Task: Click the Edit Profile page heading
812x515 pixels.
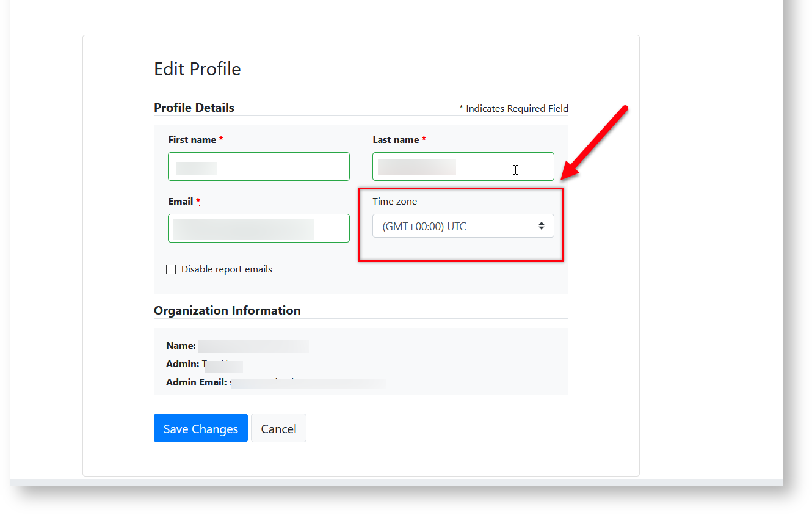Action: point(197,68)
